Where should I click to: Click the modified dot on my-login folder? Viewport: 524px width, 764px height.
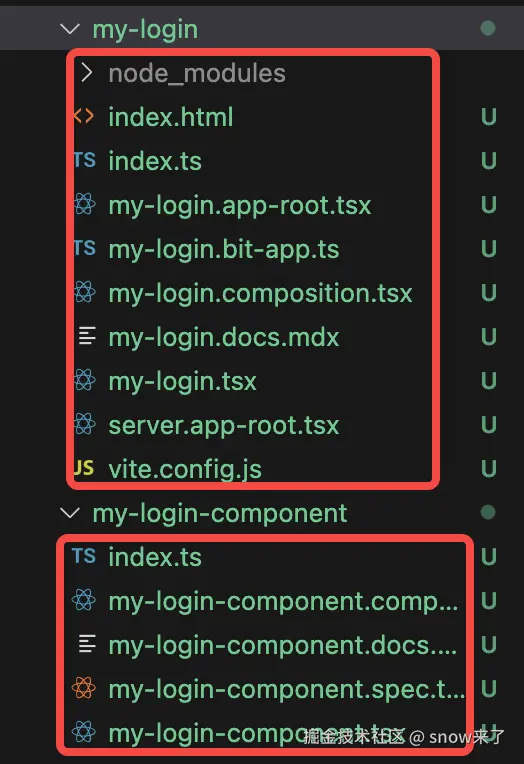pyautogui.click(x=488, y=28)
